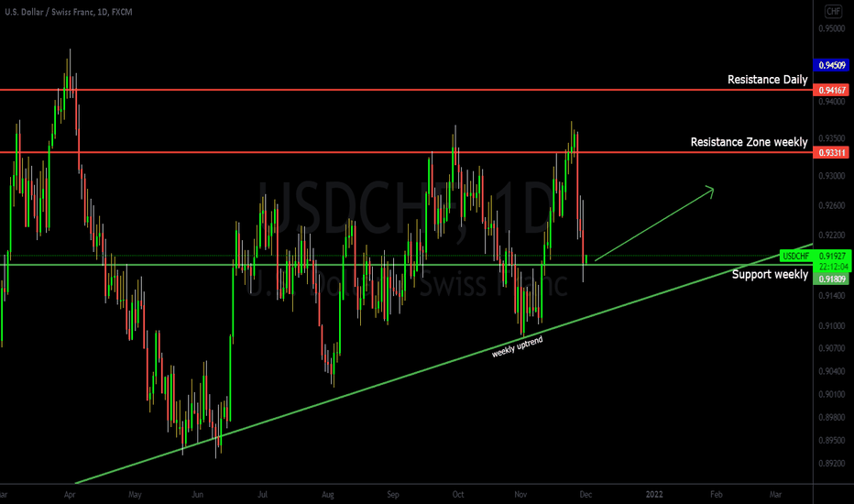Screen dimensions: 854x504
Task: Click the weekly uptrend annotation text
Action: (x=518, y=347)
